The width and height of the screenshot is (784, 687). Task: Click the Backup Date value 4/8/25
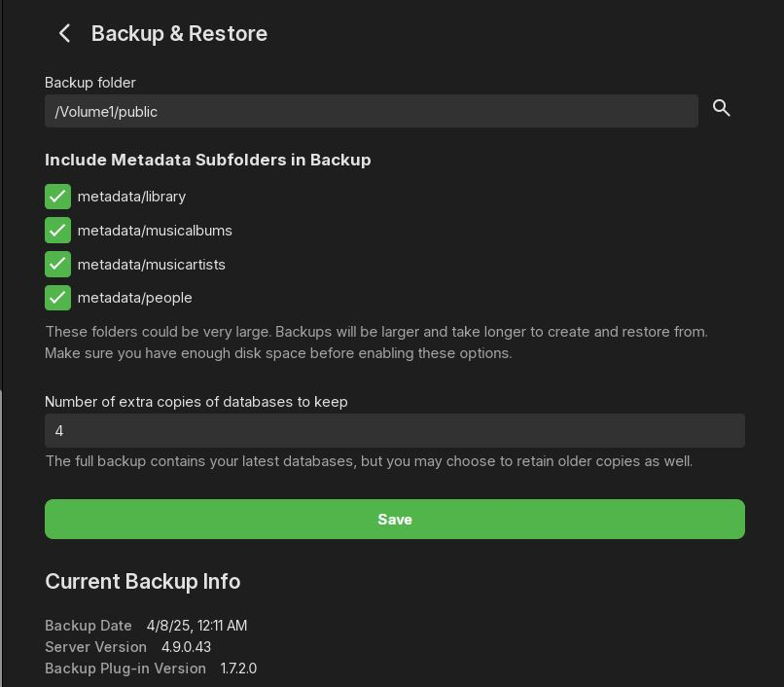pyautogui.click(x=196, y=626)
